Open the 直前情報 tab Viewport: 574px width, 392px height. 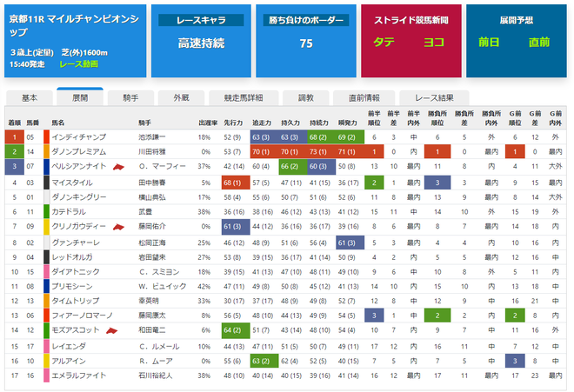click(x=364, y=98)
